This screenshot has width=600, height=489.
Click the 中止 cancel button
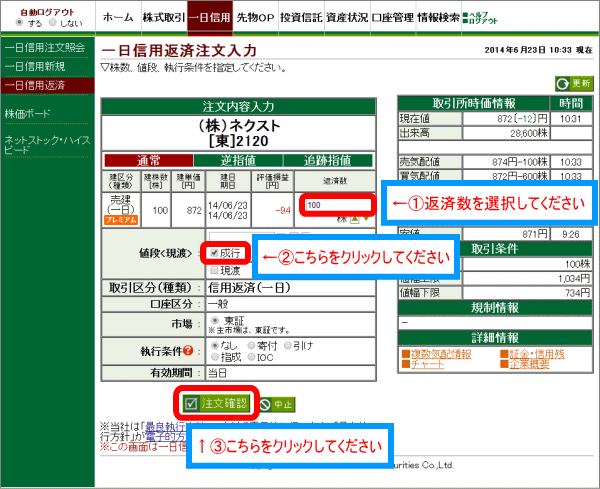click(277, 404)
